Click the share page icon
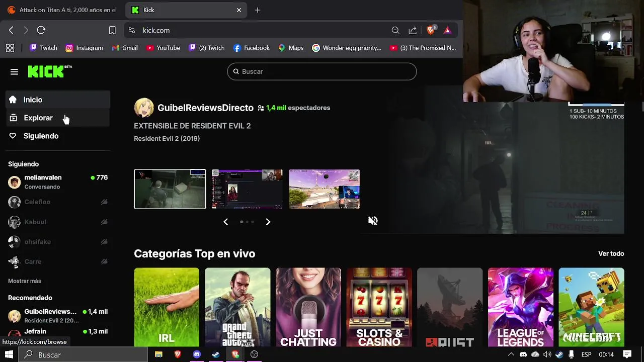The width and height of the screenshot is (644, 362). coord(413,31)
